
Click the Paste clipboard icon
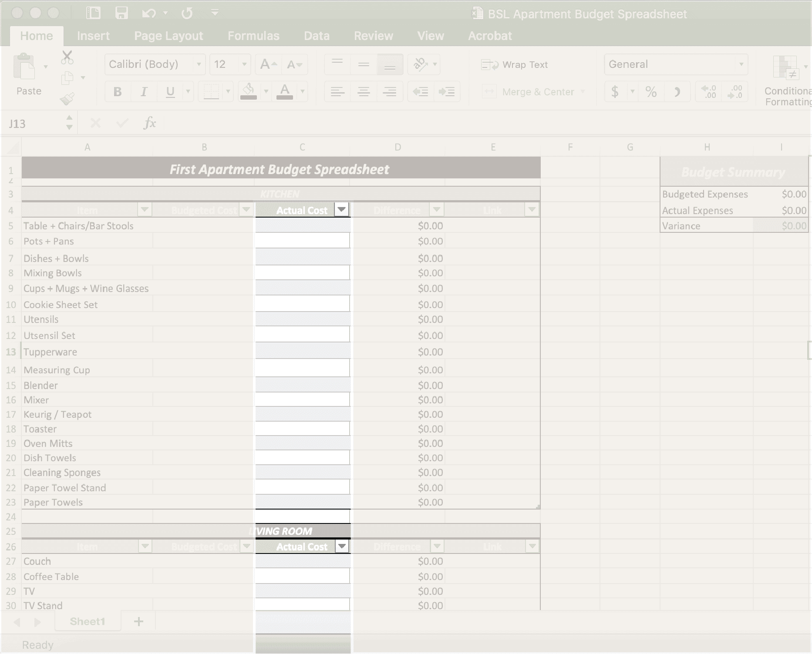[x=25, y=66]
